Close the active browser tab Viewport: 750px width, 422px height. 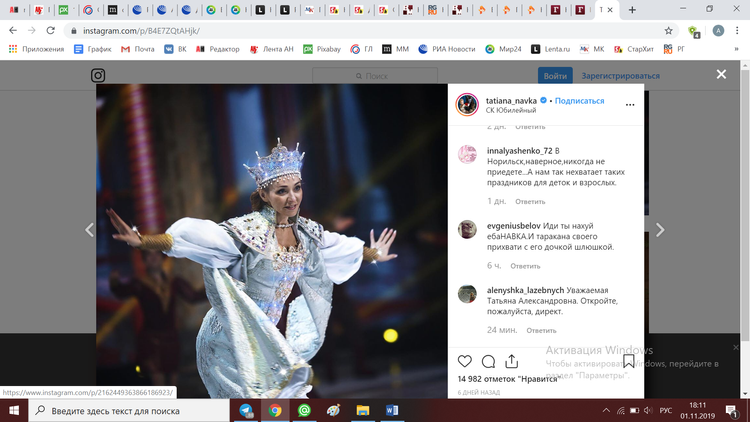pyautogui.click(x=610, y=10)
